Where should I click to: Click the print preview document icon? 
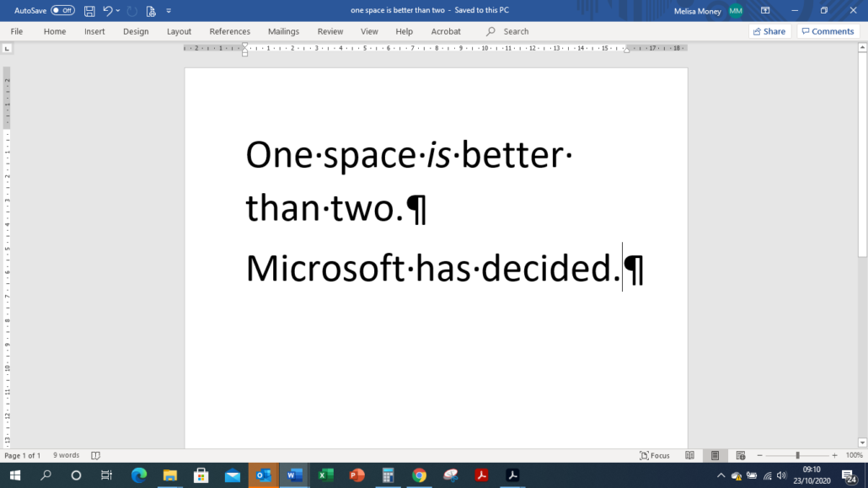pyautogui.click(x=151, y=10)
